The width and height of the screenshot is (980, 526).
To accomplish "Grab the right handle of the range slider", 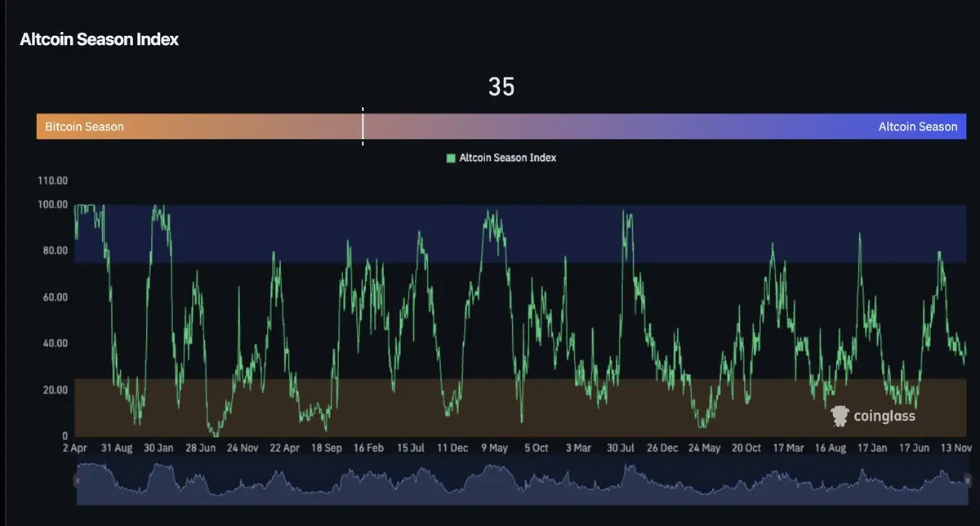I will pyautogui.click(x=967, y=480).
